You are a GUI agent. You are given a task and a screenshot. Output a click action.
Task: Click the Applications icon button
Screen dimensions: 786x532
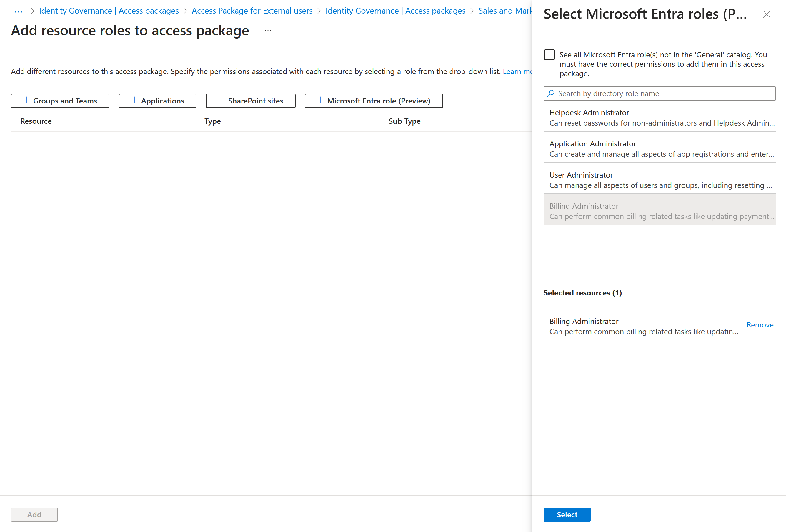(158, 100)
